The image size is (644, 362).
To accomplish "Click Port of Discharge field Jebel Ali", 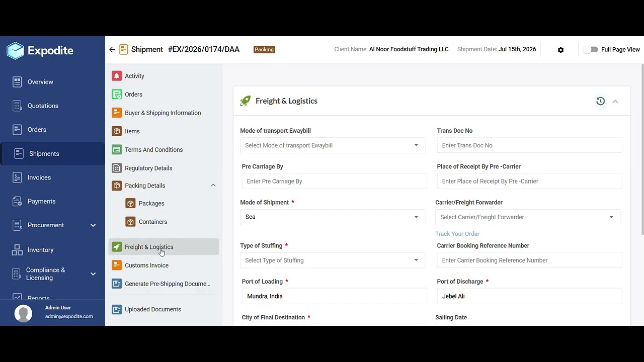I will tap(530, 296).
